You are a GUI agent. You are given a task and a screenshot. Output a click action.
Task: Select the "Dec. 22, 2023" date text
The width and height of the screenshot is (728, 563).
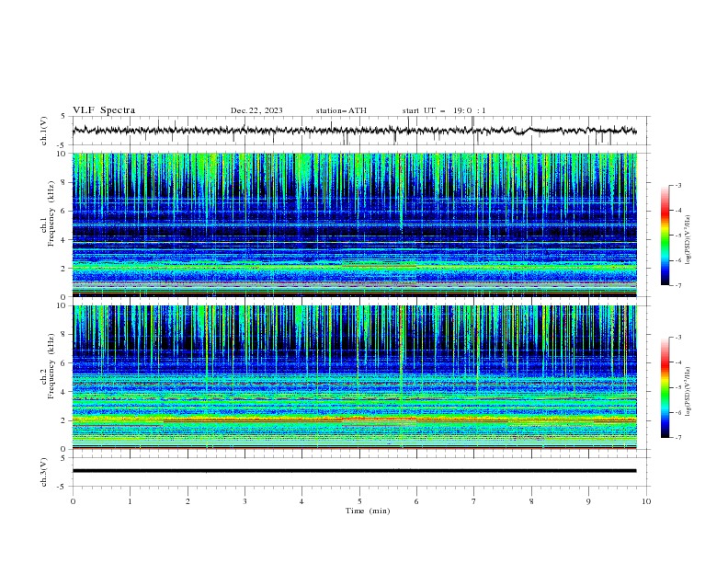pyautogui.click(x=256, y=110)
